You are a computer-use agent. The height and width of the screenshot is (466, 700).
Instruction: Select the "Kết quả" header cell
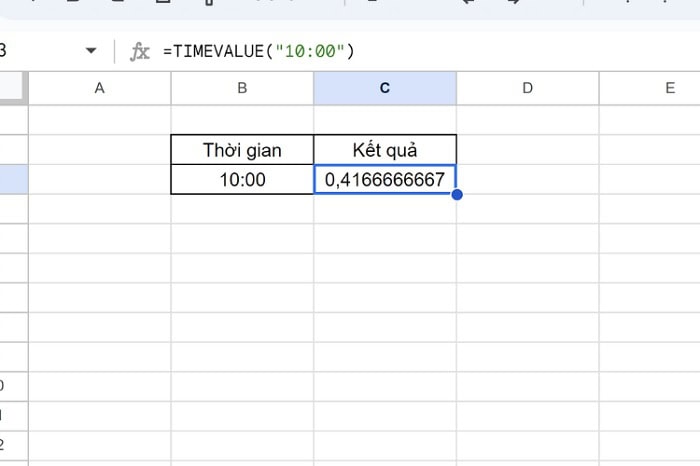(385, 150)
